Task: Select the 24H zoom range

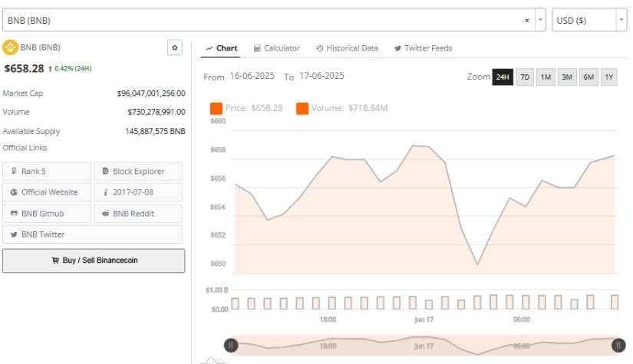Action: (x=503, y=77)
